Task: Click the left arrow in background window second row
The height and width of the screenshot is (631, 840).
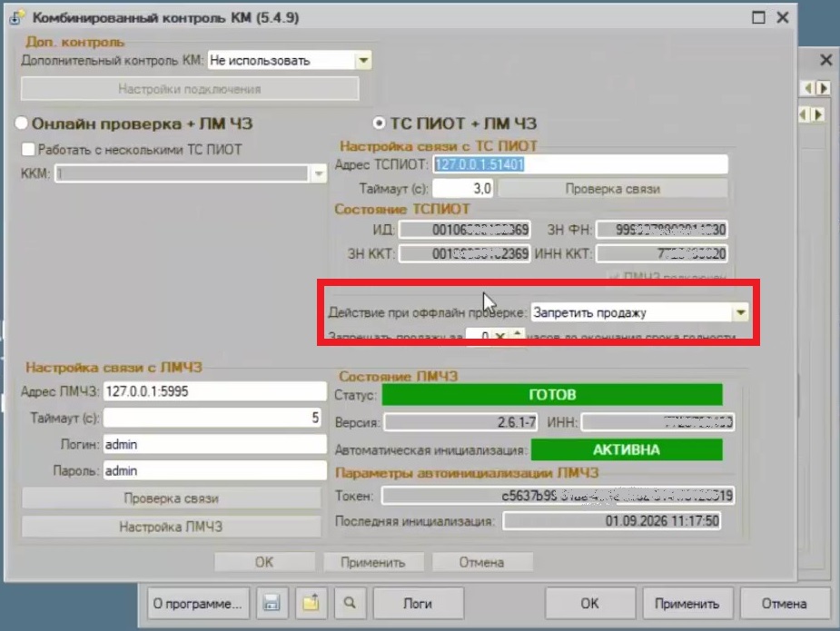Action: [803, 114]
